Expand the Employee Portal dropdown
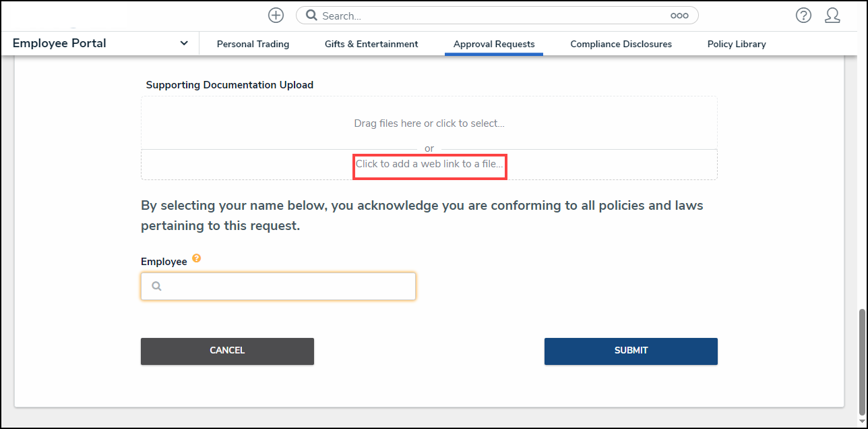The width and height of the screenshot is (868, 429). [x=184, y=44]
